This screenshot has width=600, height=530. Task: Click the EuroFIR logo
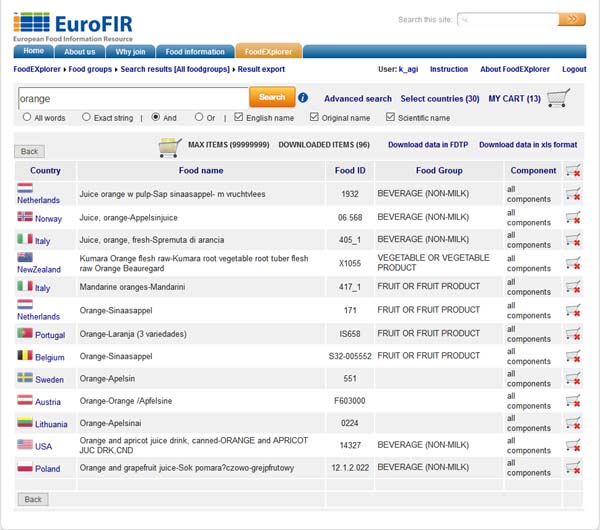(73, 27)
